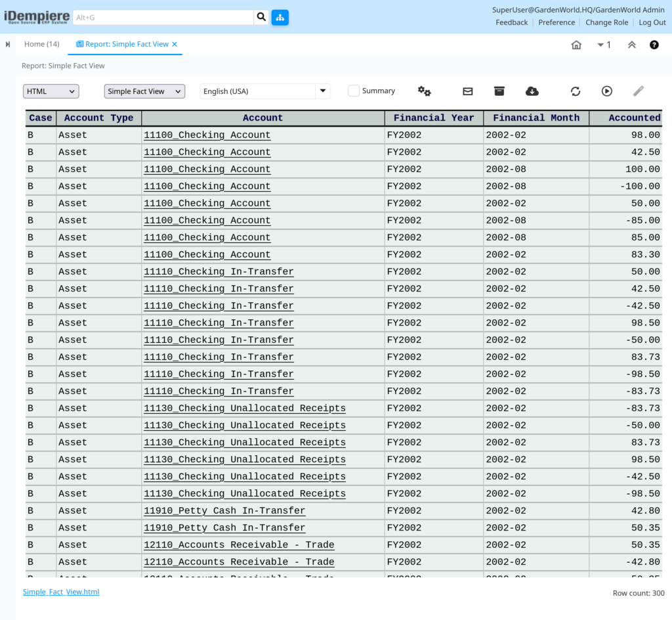The image size is (672, 620).
Task: Click the home icon on tab bar
Action: [576, 45]
